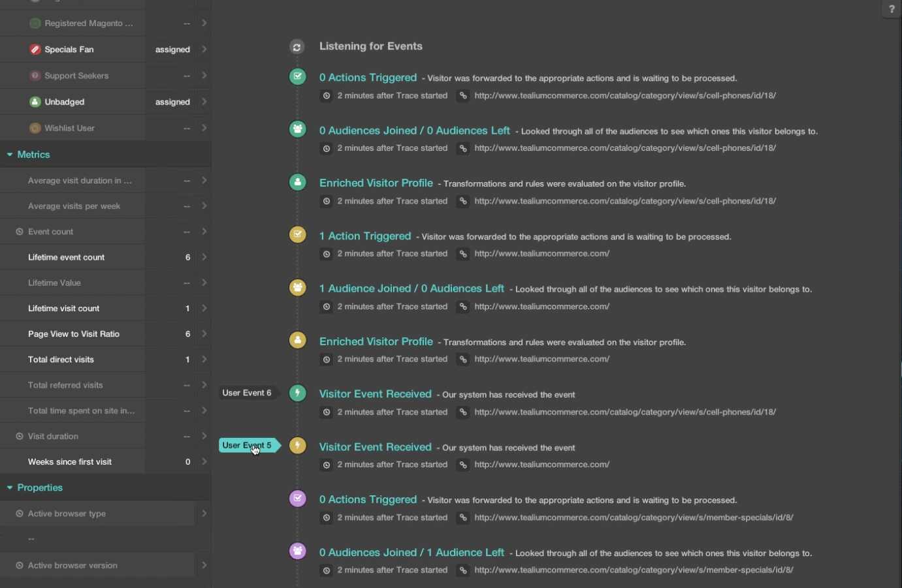
Task: Click the link icon beside member-specials URL
Action: point(463,518)
